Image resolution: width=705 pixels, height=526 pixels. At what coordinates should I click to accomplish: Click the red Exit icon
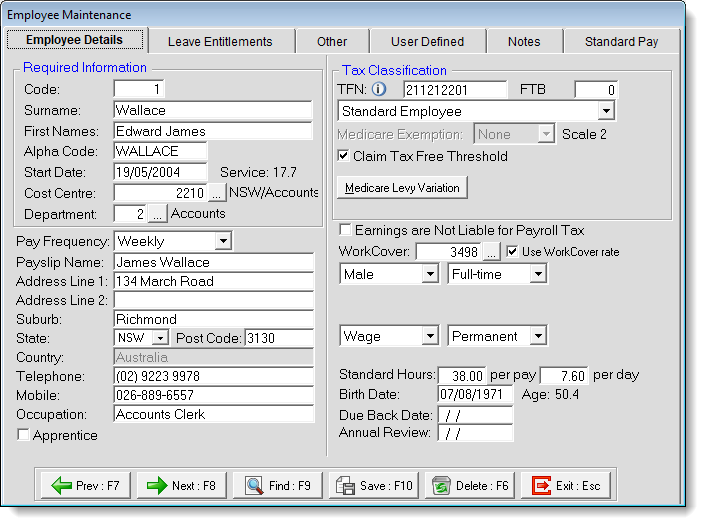tap(541, 486)
